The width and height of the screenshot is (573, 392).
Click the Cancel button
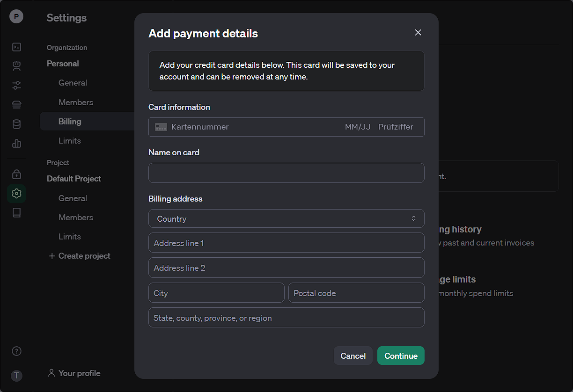click(353, 356)
